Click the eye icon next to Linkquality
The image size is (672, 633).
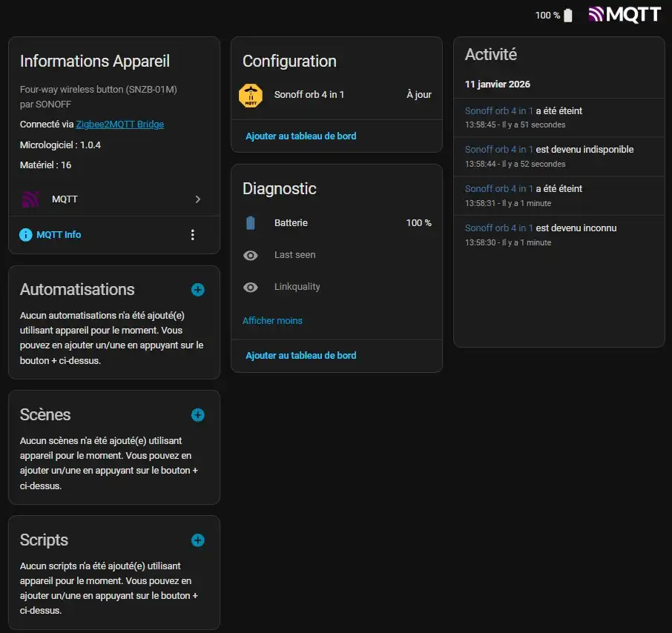coord(251,287)
